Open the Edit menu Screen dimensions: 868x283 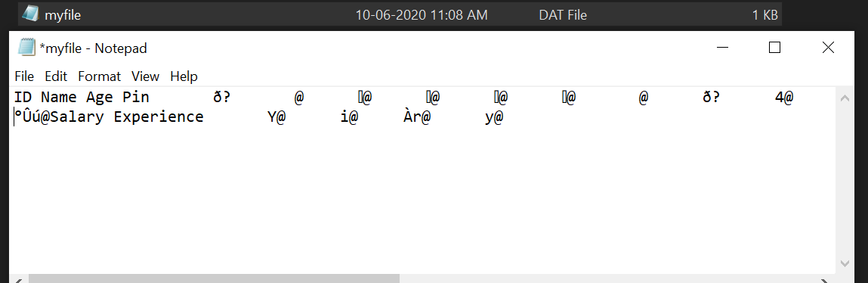[56, 76]
